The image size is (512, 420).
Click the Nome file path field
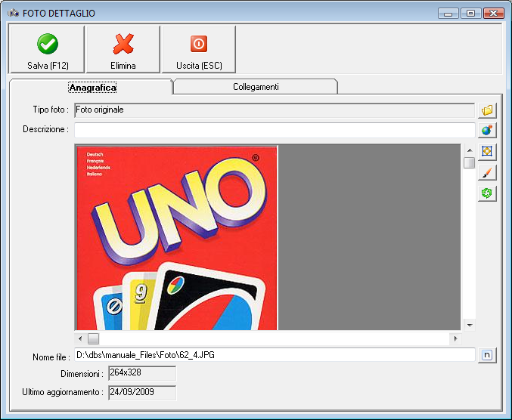pos(275,355)
